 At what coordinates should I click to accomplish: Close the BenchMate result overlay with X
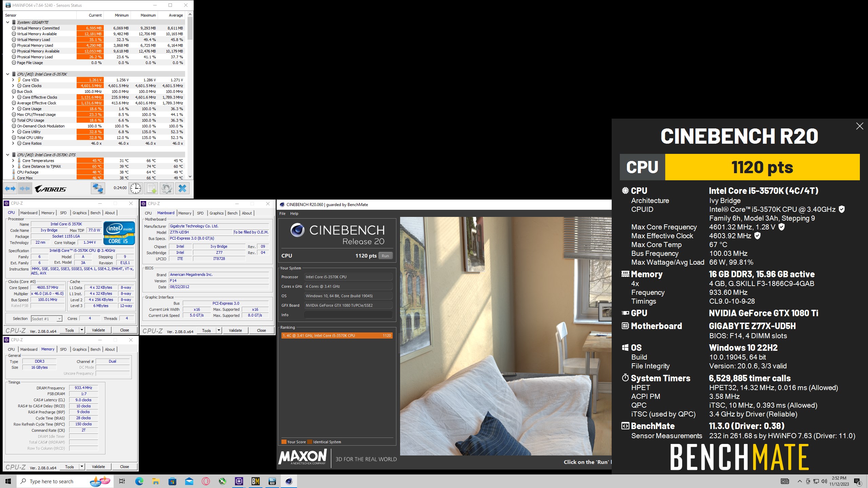pyautogui.click(x=860, y=126)
